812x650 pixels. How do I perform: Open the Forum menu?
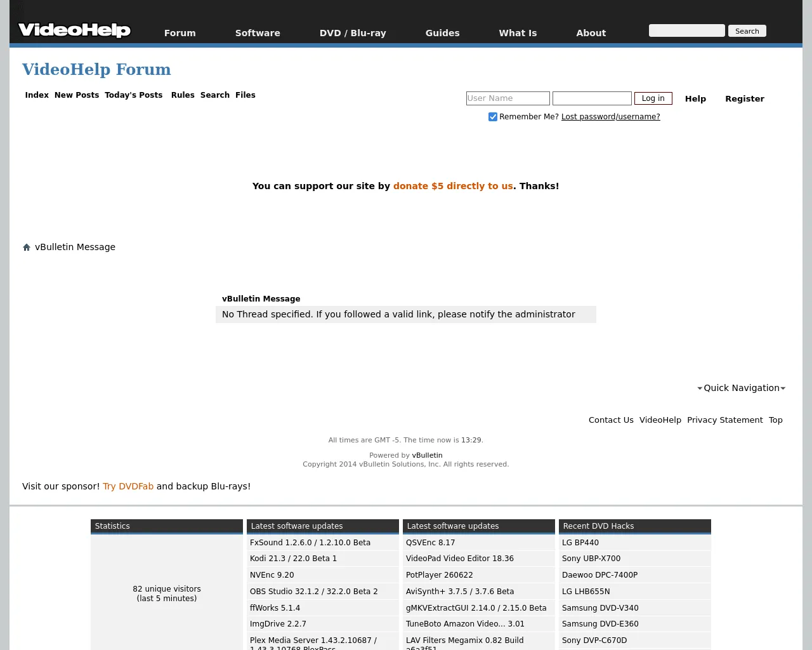(180, 33)
